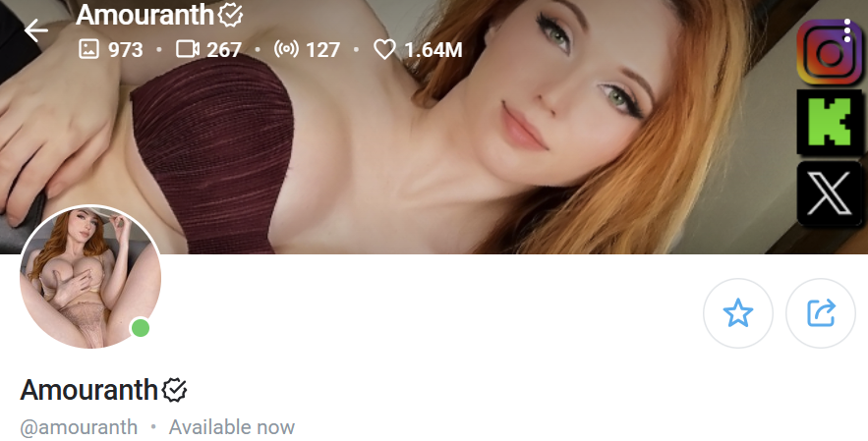Click the 973 photos count

tap(126, 50)
